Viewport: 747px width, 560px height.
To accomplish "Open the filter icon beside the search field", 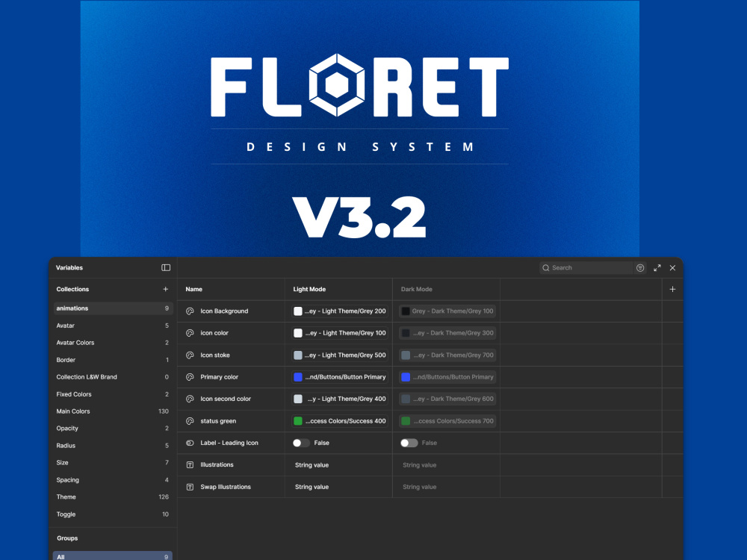I will (x=640, y=267).
